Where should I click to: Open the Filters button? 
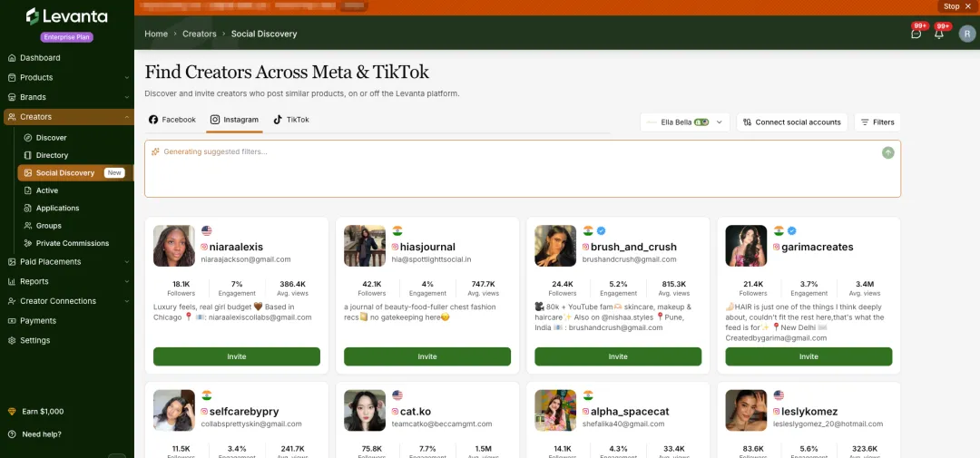pyautogui.click(x=877, y=122)
